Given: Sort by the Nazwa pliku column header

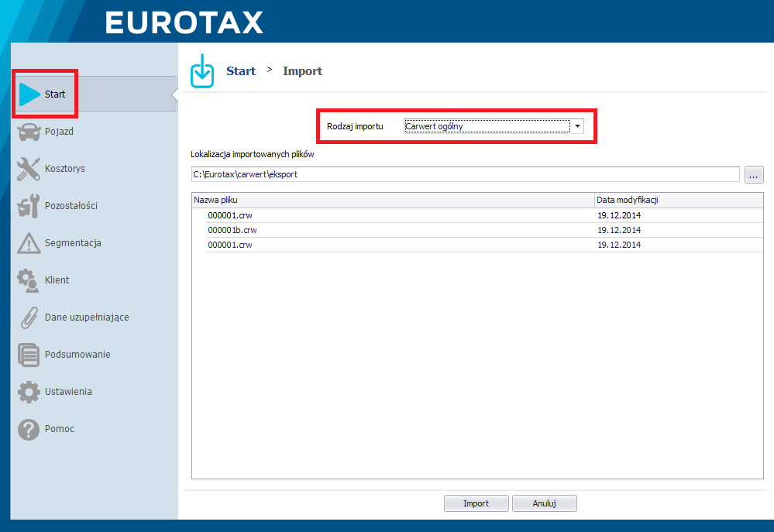Looking at the screenshot, I should [393, 200].
